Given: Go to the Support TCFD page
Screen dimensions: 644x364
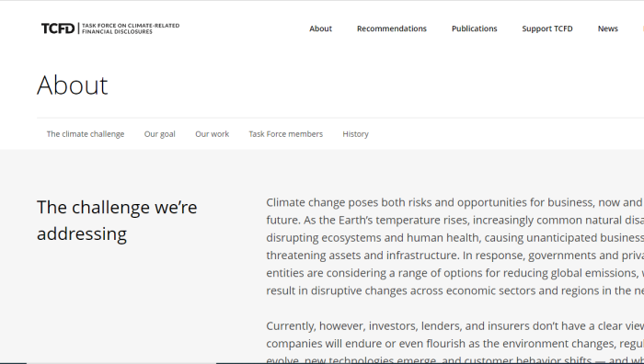Looking at the screenshot, I should (x=547, y=28).
